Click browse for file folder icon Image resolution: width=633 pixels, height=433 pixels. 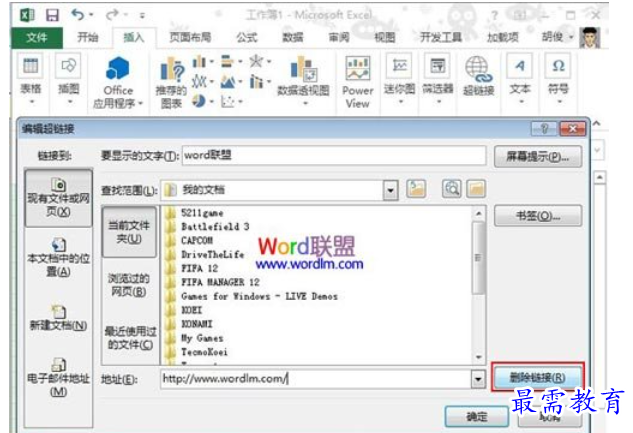[476, 188]
